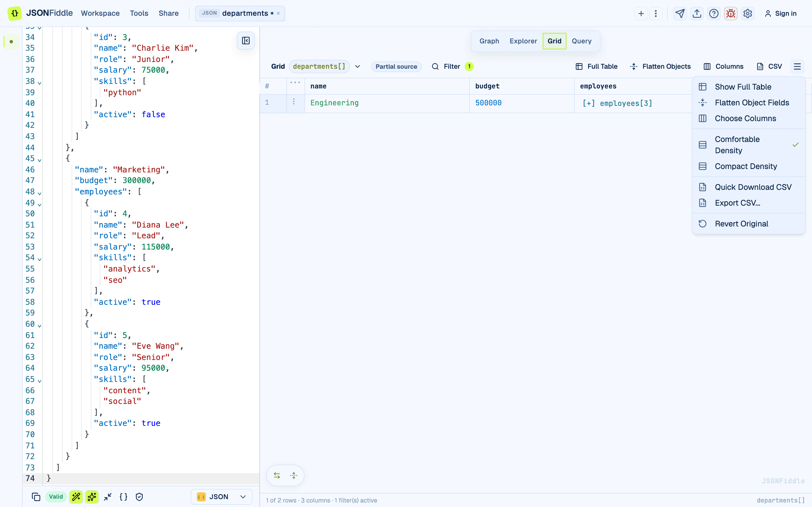
Task: Click the bug report icon in header
Action: point(731,14)
